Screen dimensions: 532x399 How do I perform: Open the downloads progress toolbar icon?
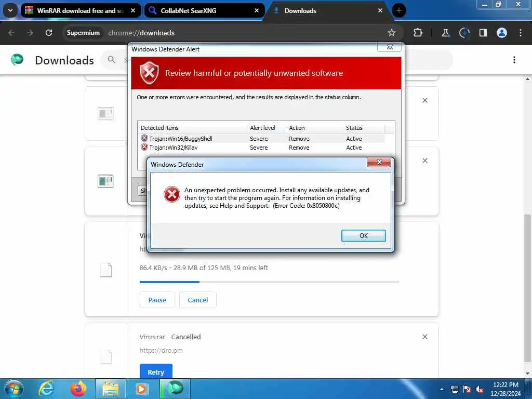[x=464, y=33]
